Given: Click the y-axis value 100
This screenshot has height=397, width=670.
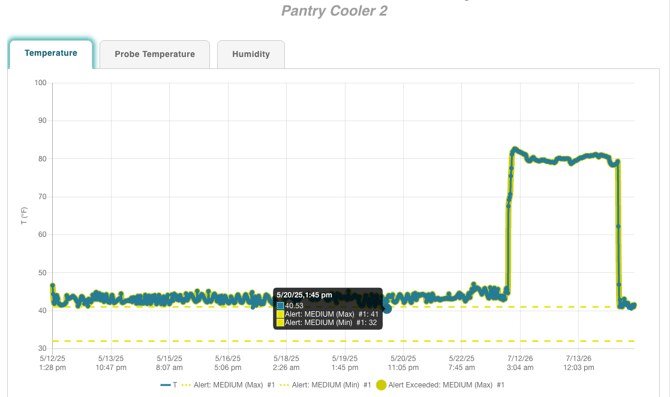Looking at the screenshot, I should 41,82.
